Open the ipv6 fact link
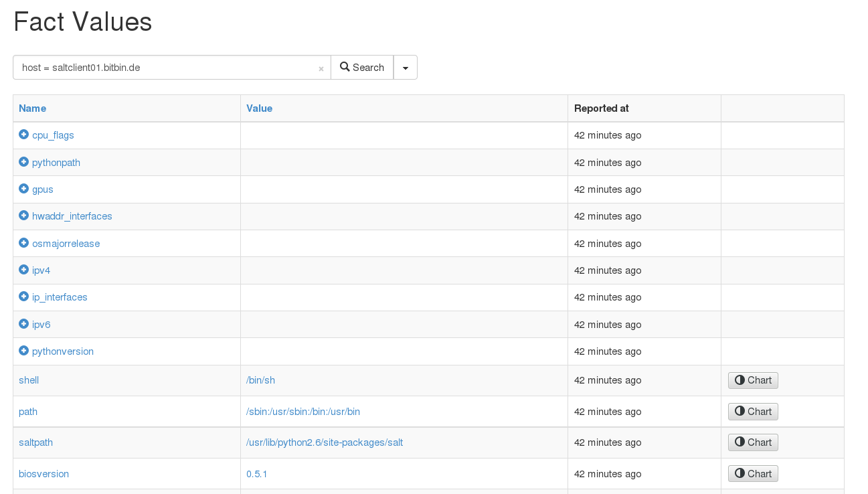 coord(41,325)
